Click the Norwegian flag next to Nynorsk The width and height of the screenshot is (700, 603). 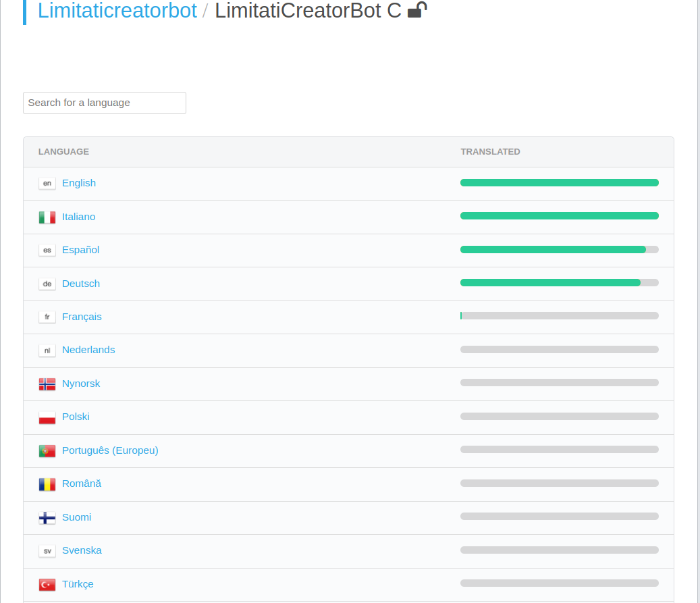coord(47,384)
